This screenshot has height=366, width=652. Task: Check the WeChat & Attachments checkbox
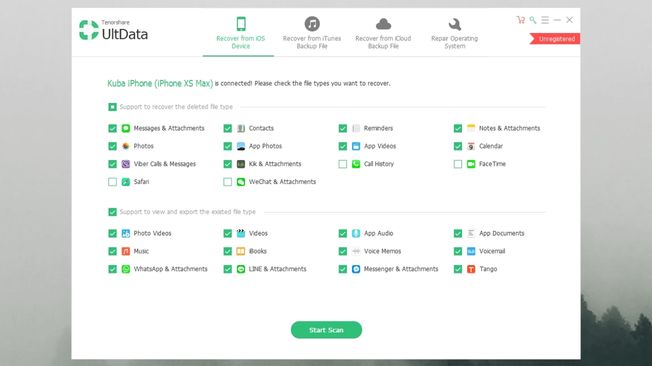coord(227,182)
